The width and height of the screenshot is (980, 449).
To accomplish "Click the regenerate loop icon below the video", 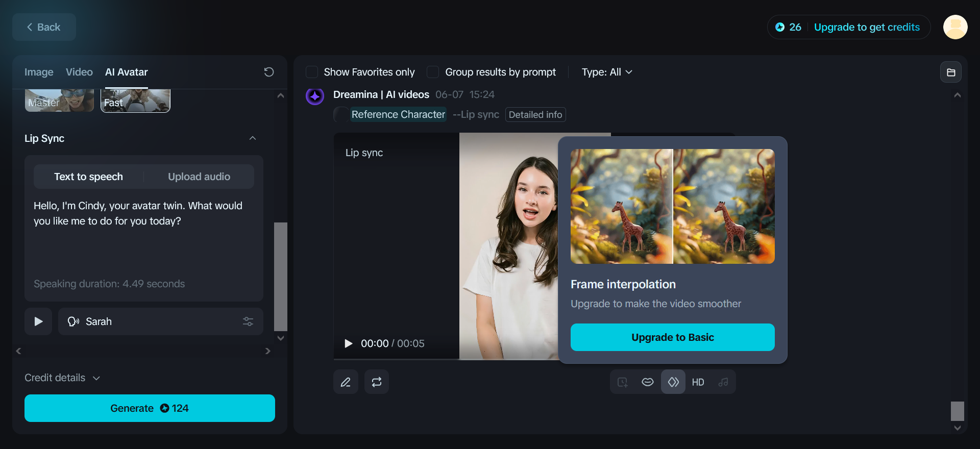I will pyautogui.click(x=377, y=382).
